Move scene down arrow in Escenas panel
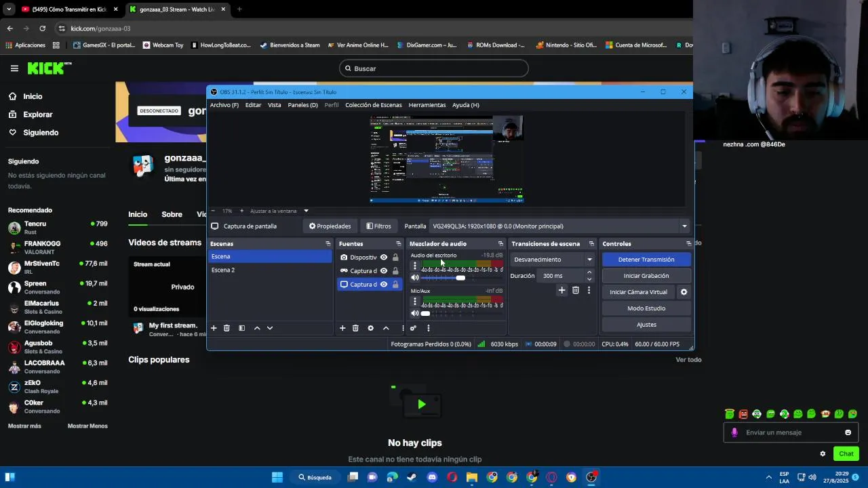 click(x=270, y=328)
